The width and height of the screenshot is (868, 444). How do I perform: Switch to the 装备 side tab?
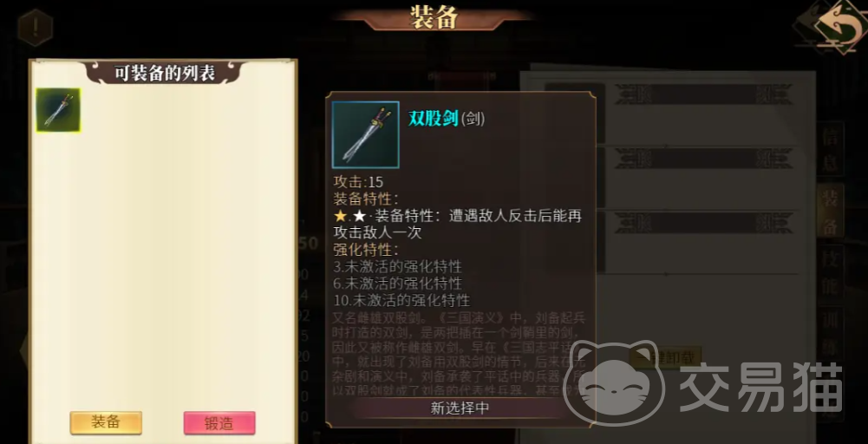[831, 212]
